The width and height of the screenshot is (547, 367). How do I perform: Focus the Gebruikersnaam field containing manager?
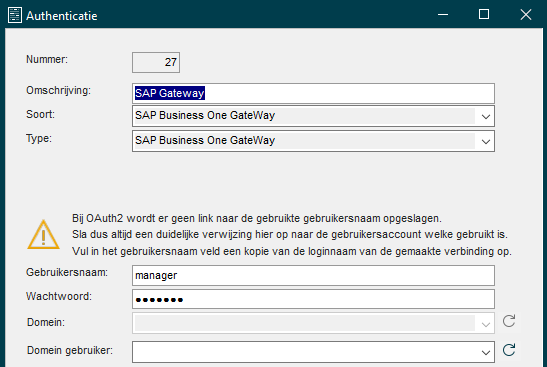(313, 275)
